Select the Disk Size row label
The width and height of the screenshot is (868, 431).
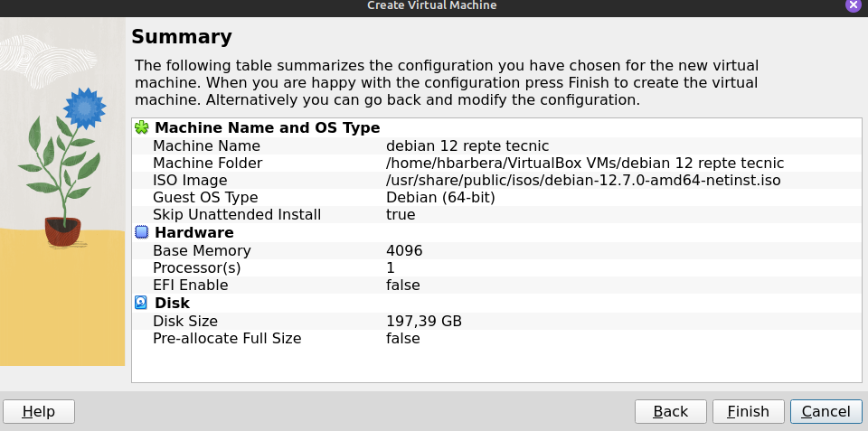185,322
